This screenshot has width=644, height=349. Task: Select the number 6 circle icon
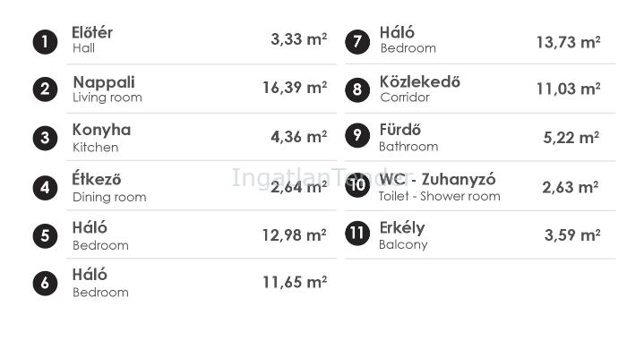[45, 283]
